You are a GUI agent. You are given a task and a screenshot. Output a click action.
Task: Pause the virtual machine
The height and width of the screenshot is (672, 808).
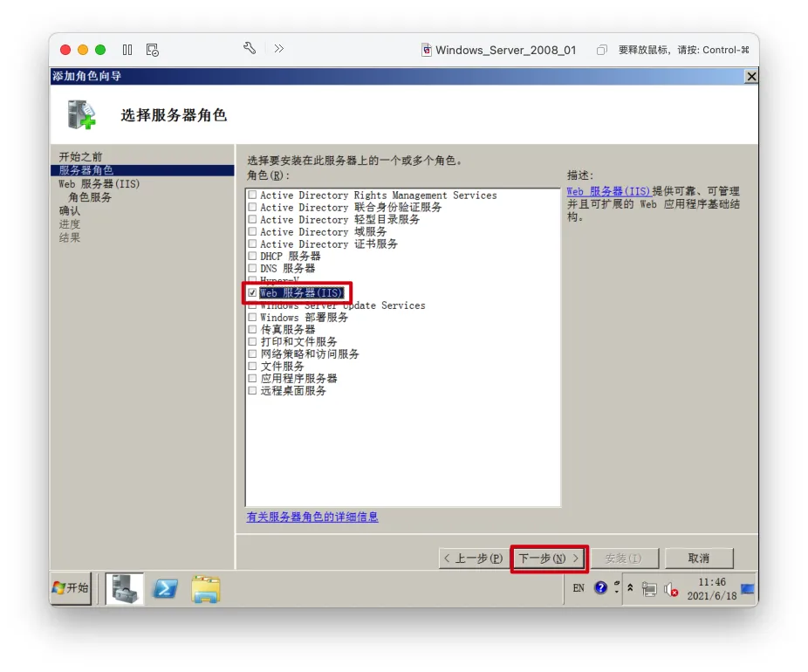pyautogui.click(x=127, y=50)
